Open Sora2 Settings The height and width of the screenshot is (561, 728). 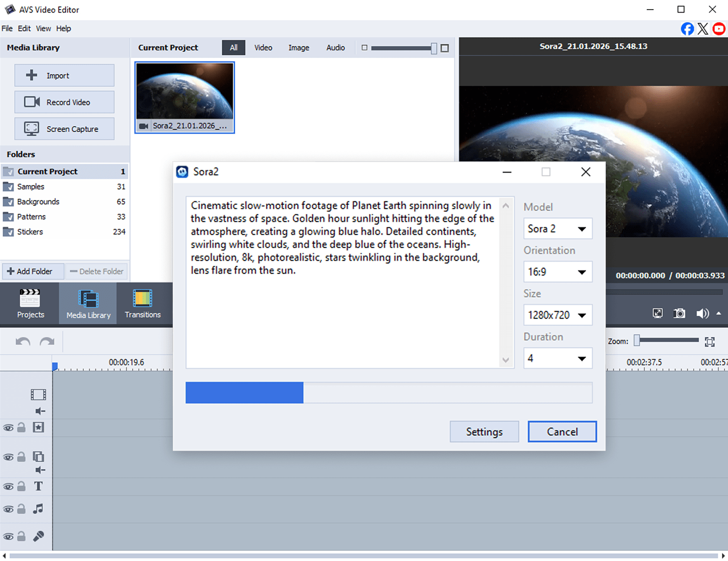click(x=484, y=432)
